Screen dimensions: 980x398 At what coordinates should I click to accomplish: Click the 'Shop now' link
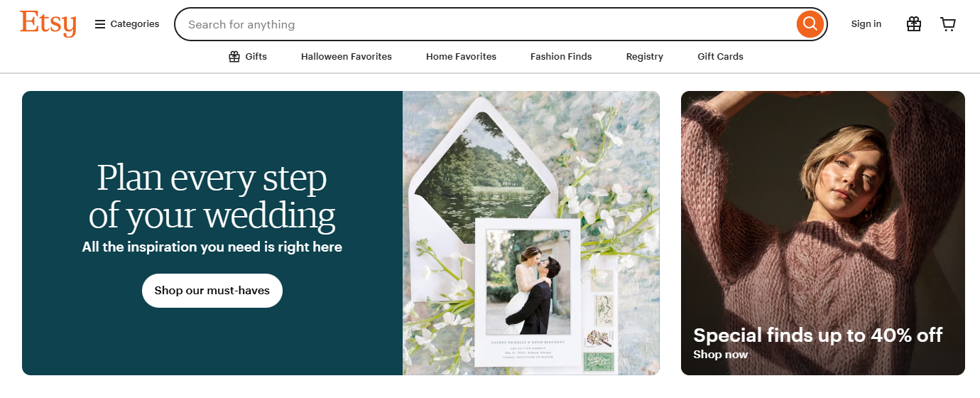click(721, 355)
